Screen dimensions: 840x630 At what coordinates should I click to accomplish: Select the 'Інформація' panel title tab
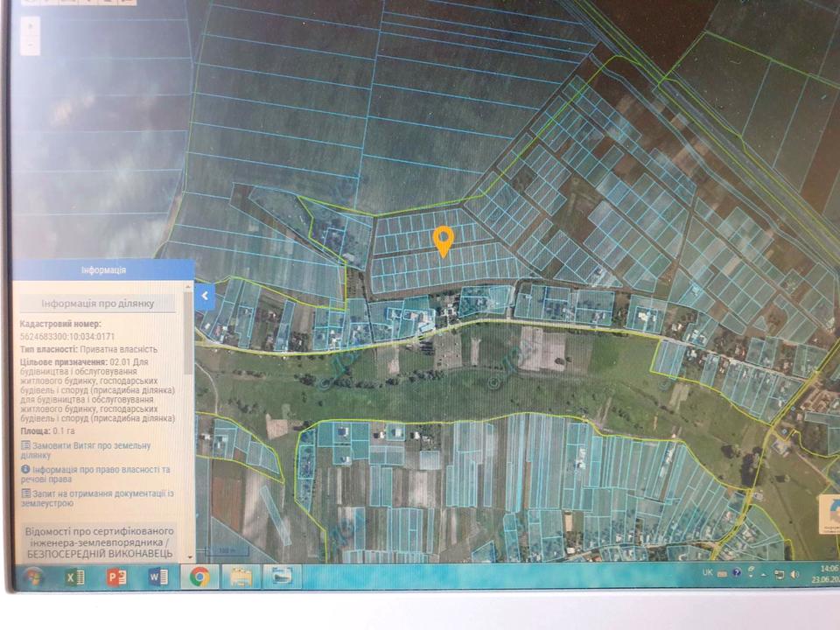click(x=102, y=270)
